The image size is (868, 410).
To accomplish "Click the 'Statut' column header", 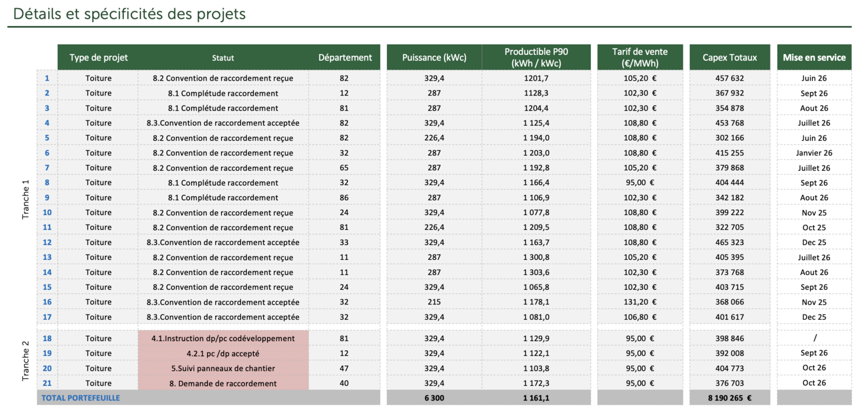I will (223, 58).
